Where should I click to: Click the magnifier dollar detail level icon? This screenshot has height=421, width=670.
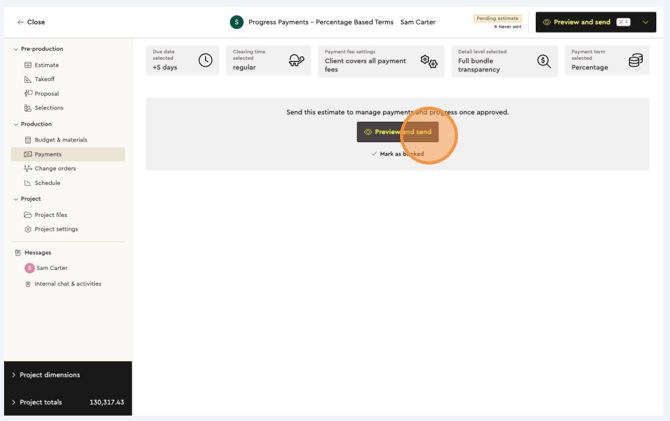coord(543,61)
